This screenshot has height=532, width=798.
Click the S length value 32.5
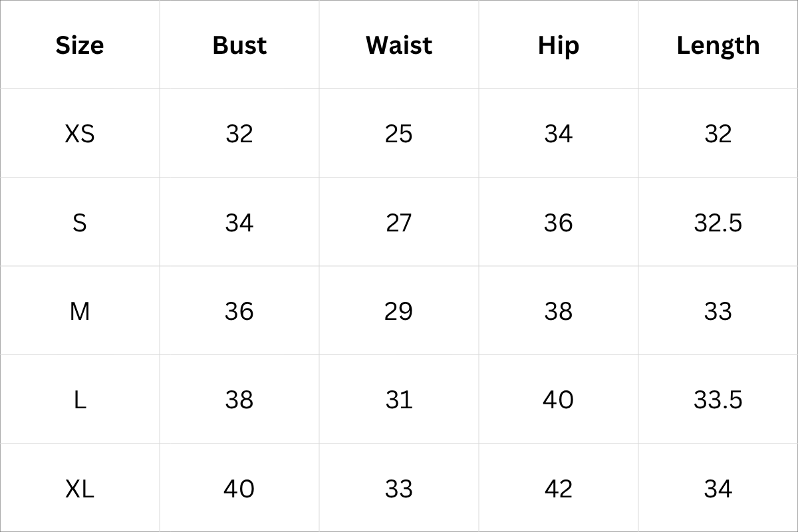[718, 222]
